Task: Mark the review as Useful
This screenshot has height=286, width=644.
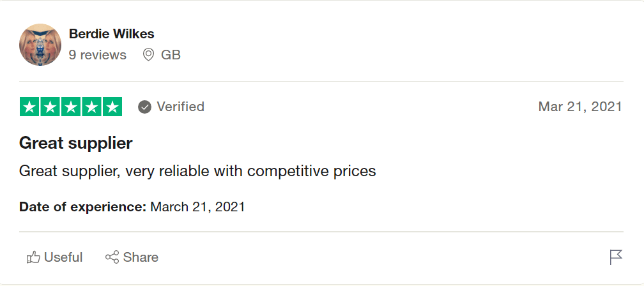Action: [x=63, y=257]
